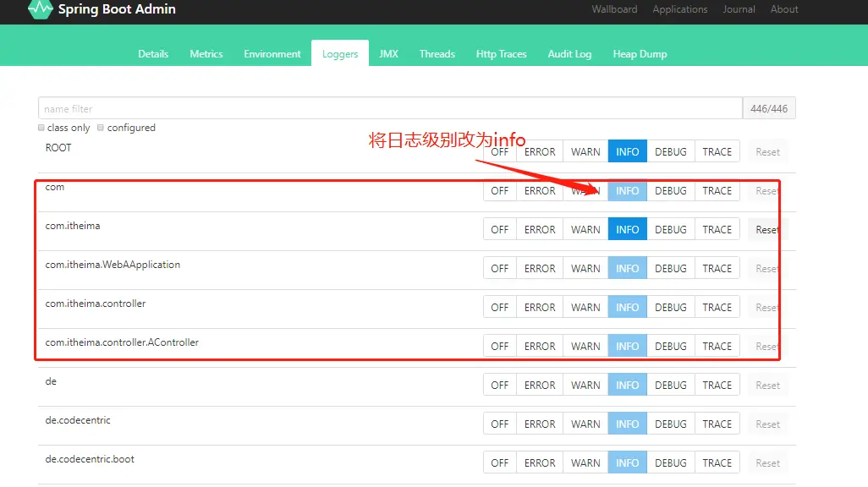
Task: Set com.itheima logger to OFF
Action: (x=499, y=229)
